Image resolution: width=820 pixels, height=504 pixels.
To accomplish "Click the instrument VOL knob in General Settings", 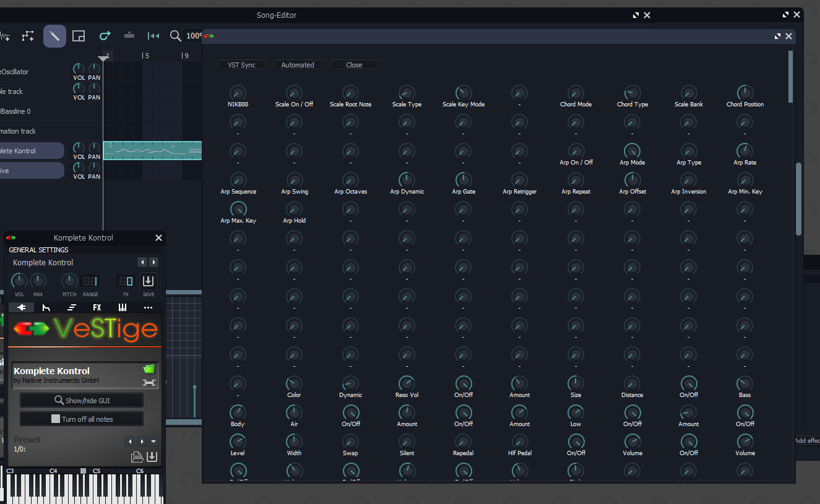I will click(x=19, y=281).
